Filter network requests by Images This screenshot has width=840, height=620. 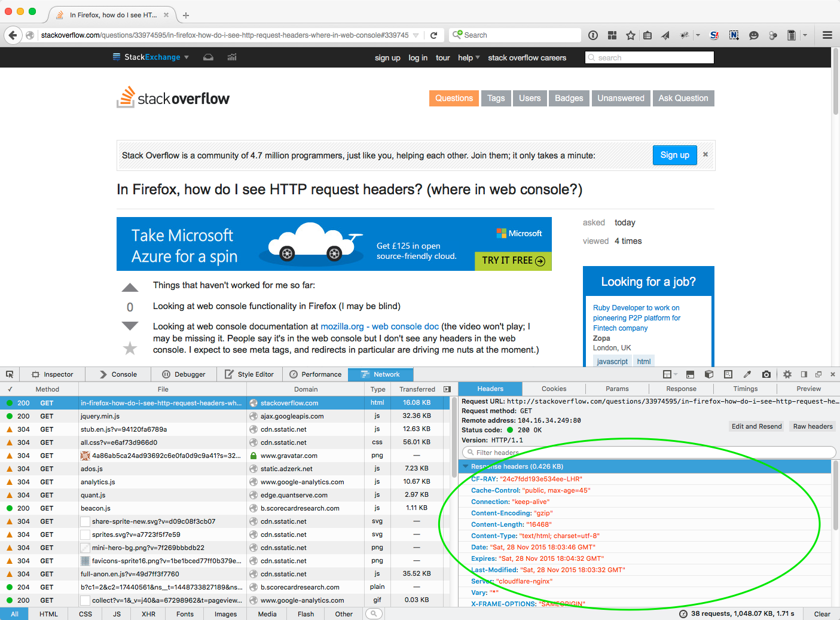tap(226, 614)
